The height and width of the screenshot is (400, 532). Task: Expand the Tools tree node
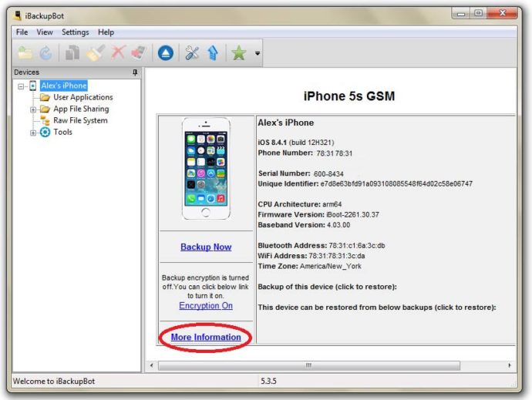pos(33,133)
